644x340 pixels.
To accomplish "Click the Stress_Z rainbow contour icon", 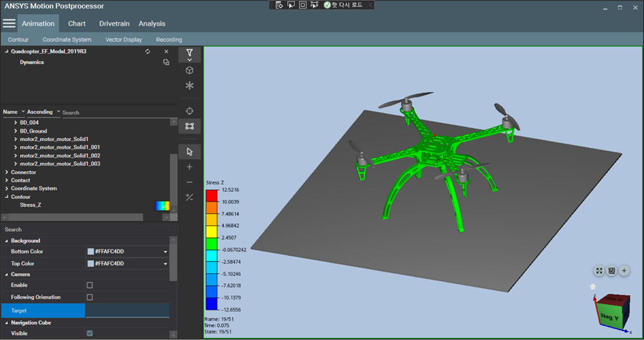I will [x=162, y=205].
